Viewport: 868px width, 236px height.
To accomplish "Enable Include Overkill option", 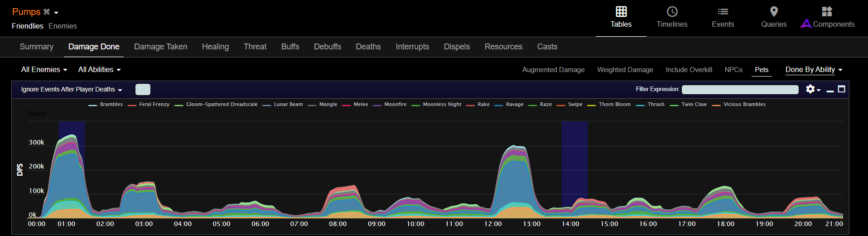I will (x=689, y=70).
